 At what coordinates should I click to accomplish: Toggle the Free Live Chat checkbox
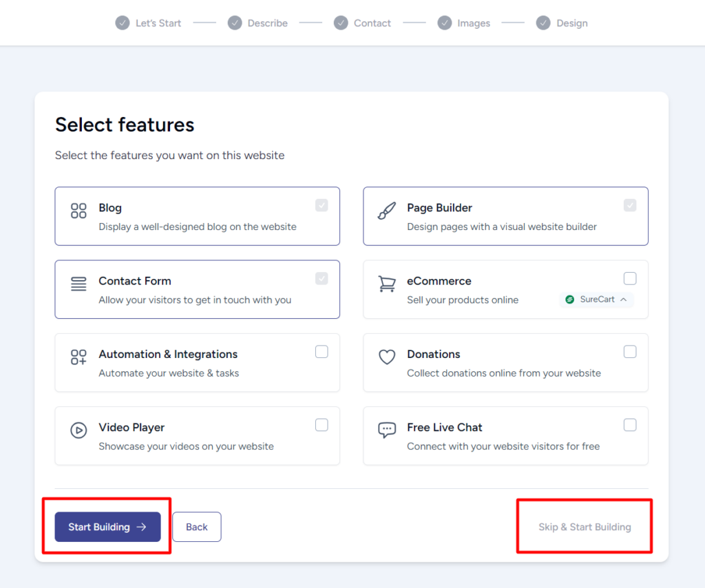pos(630,425)
